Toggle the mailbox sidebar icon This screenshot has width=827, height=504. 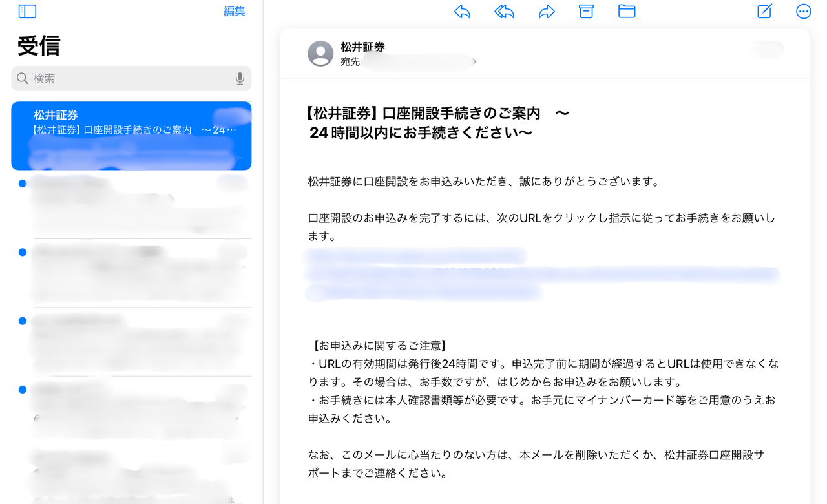tap(27, 11)
